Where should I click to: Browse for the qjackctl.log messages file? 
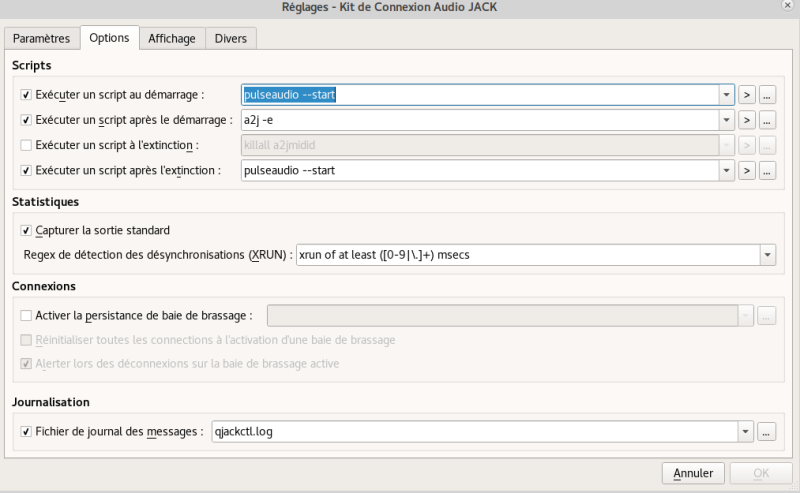coord(768,432)
